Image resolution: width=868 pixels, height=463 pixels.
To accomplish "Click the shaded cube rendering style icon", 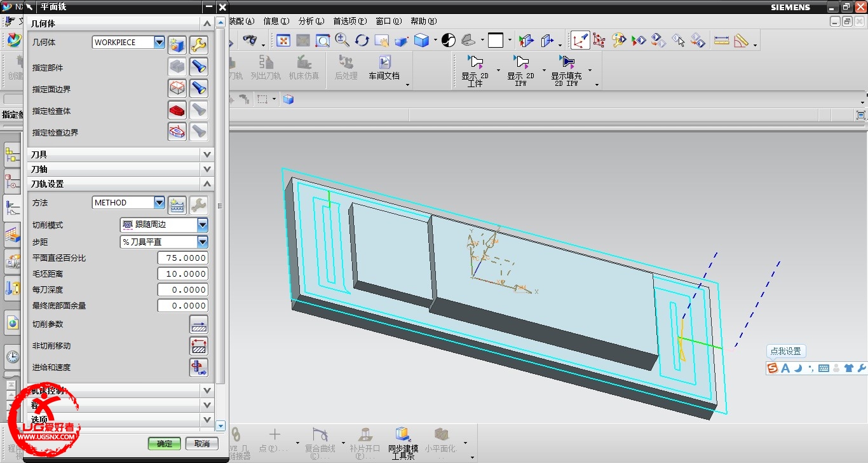I will [421, 41].
